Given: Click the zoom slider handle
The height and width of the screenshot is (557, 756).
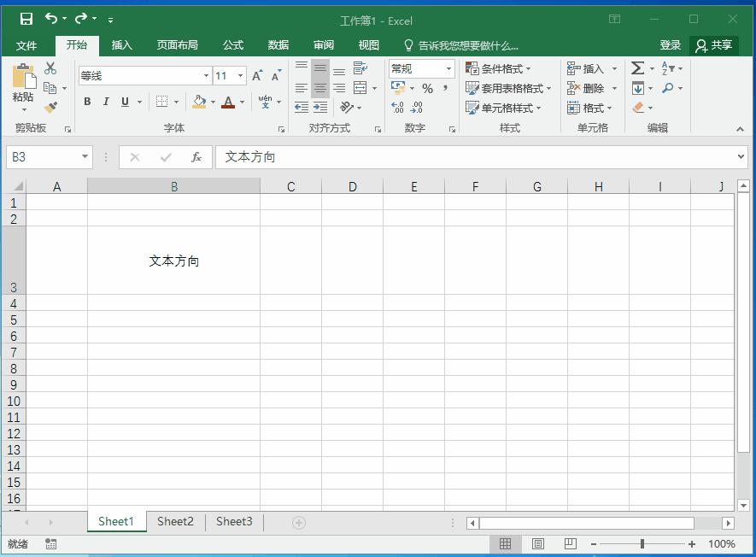Looking at the screenshot, I should [642, 543].
